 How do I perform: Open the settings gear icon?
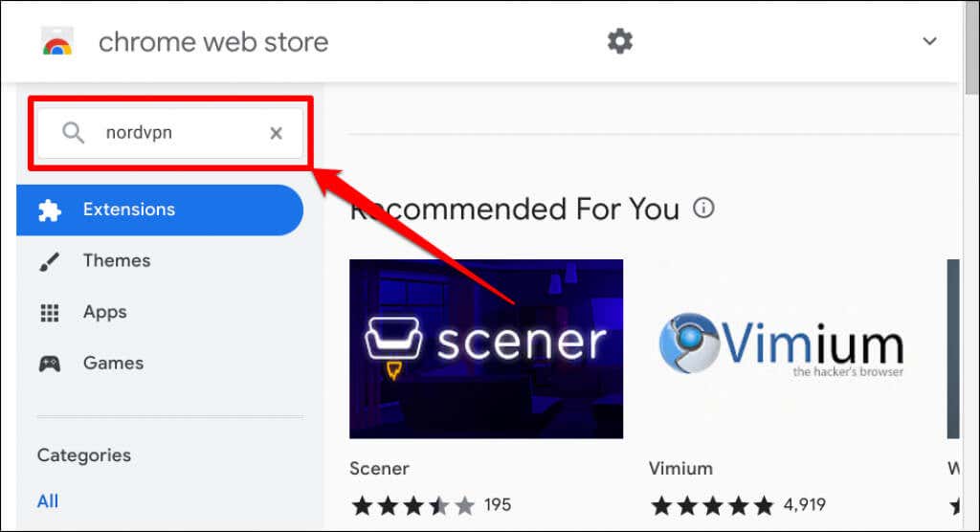[620, 41]
